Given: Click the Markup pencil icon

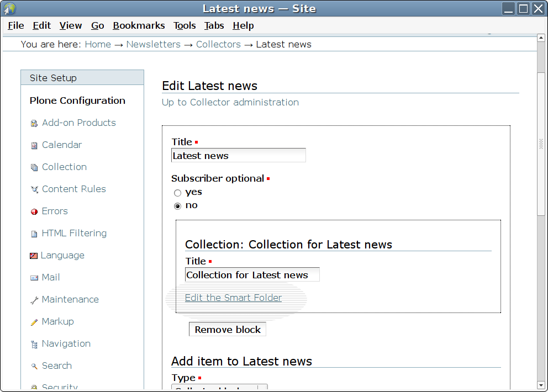Looking at the screenshot, I should click(x=34, y=322).
